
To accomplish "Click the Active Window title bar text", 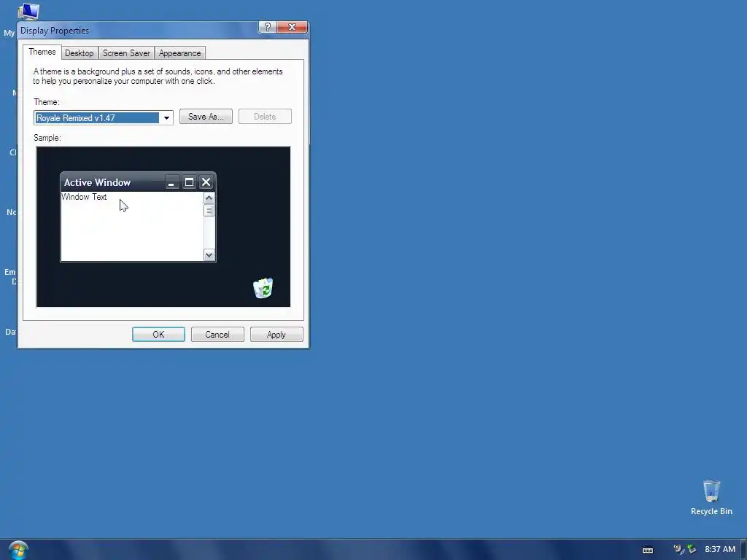I will click(x=97, y=182).
